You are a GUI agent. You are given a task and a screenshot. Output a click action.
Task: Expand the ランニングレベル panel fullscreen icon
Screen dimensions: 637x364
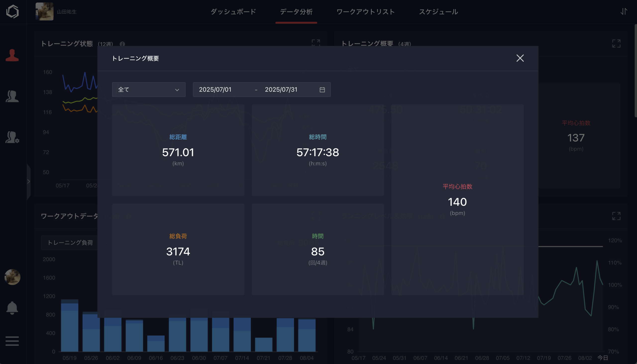pos(616,216)
